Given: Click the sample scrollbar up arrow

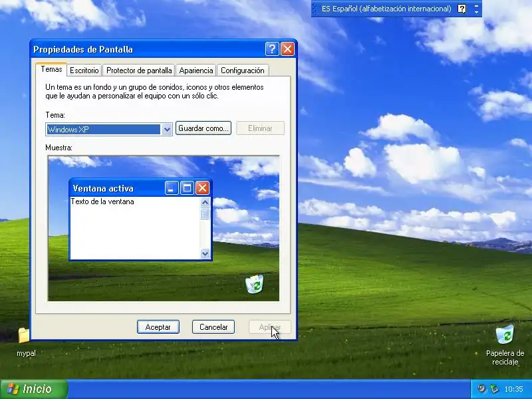Looking at the screenshot, I should click(x=205, y=203).
